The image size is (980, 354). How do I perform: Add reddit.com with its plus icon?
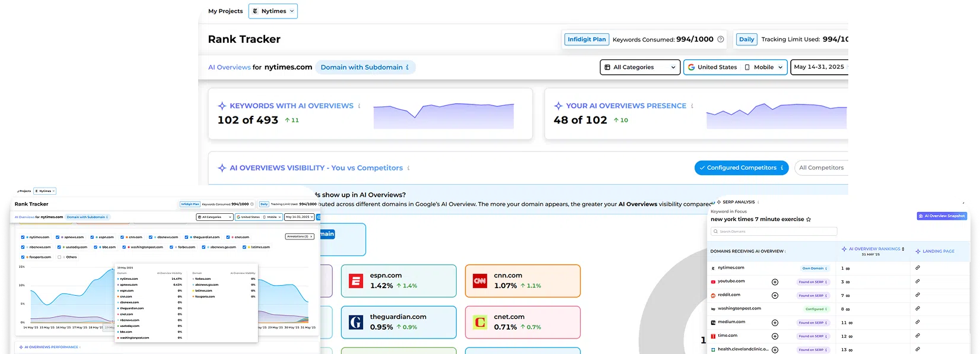775,295
